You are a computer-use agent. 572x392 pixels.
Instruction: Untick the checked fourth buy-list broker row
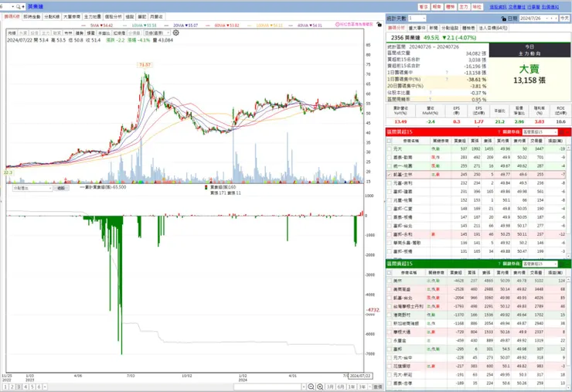click(390, 175)
